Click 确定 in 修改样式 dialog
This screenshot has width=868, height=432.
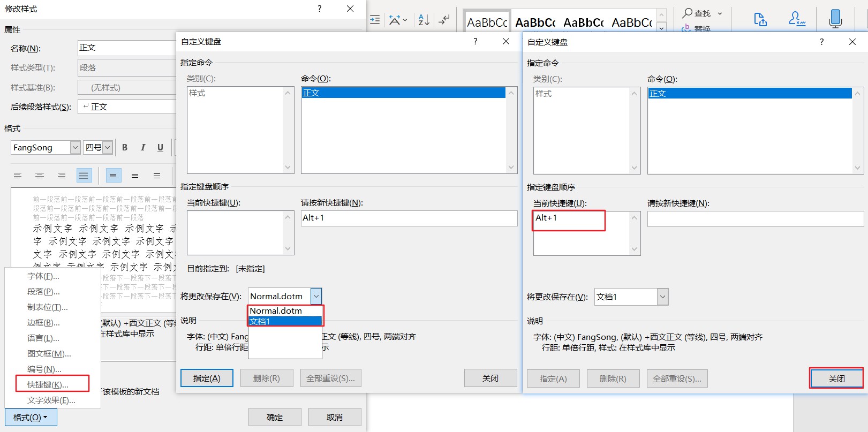point(275,417)
